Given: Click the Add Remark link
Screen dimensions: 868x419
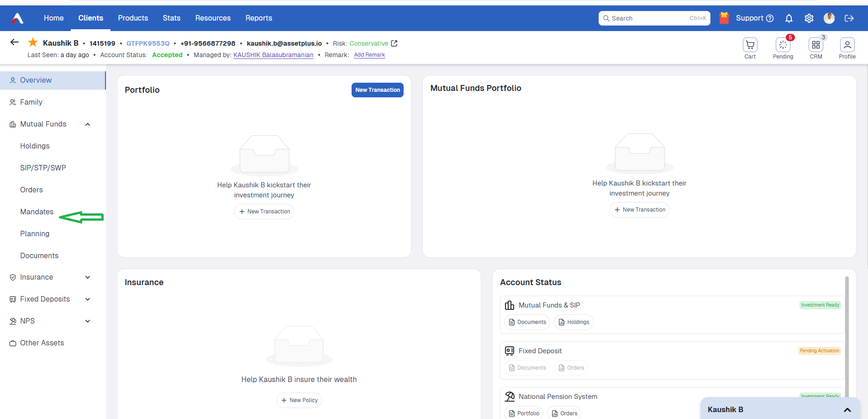Looking at the screenshot, I should (369, 55).
